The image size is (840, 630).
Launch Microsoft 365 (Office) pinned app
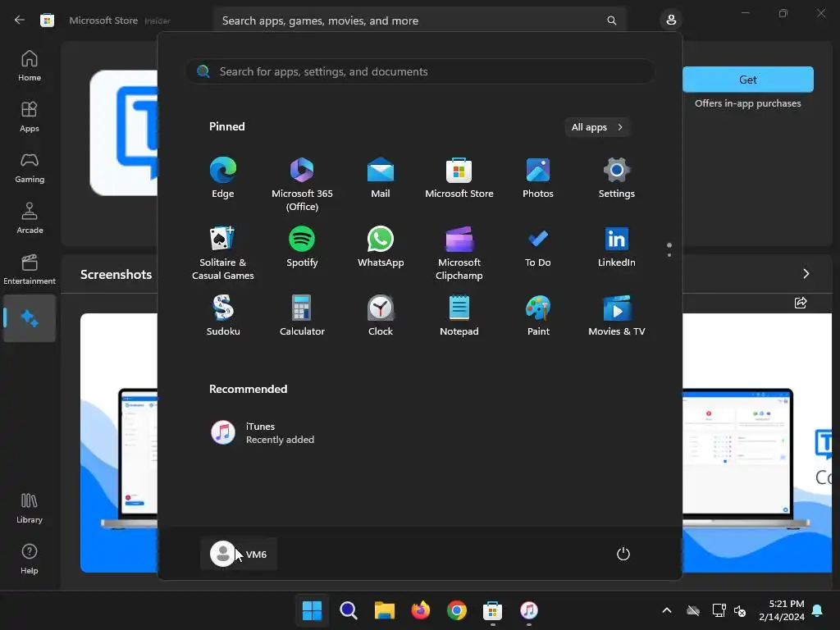302,185
